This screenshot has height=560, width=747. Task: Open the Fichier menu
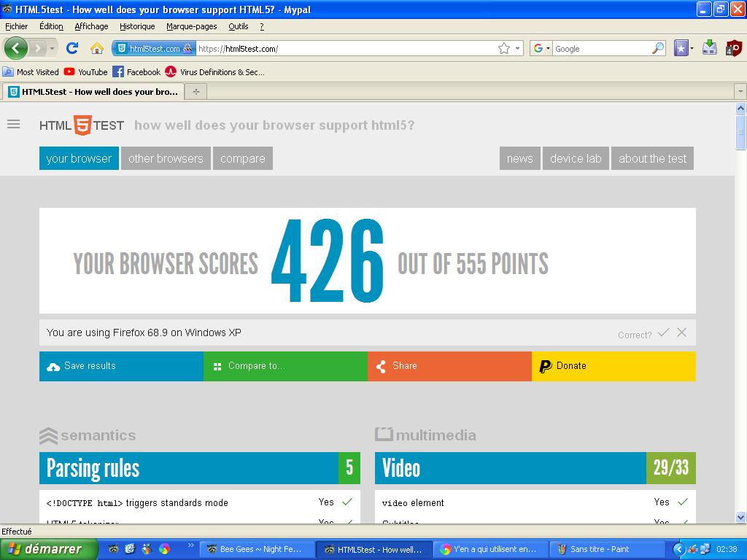(x=17, y=26)
